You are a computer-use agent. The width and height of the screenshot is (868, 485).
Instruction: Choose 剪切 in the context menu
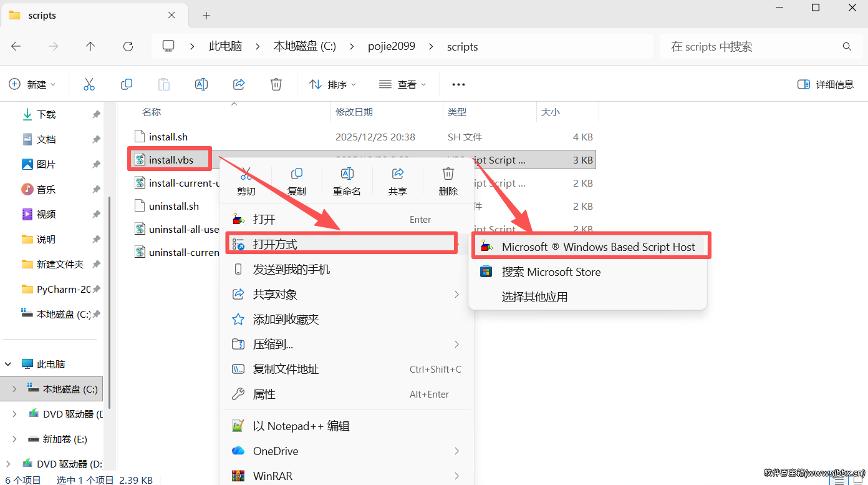point(246,182)
